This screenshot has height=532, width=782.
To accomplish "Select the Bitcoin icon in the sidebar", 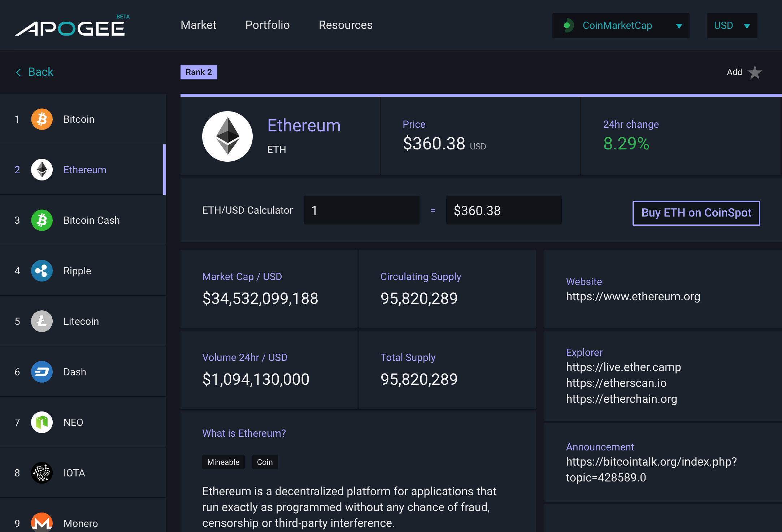I will click(x=42, y=119).
